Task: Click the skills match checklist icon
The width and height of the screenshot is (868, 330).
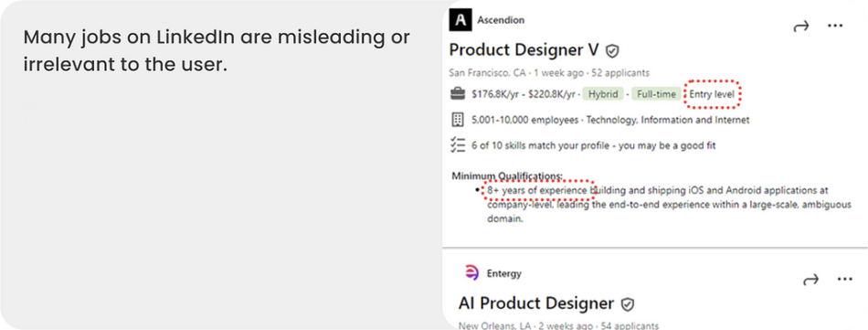Action: (x=457, y=145)
